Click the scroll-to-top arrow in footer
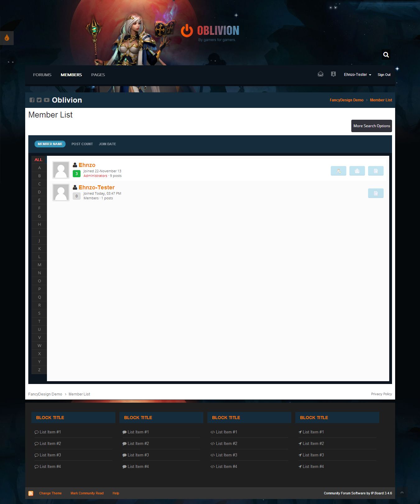This screenshot has width=420, height=504. coord(402,492)
